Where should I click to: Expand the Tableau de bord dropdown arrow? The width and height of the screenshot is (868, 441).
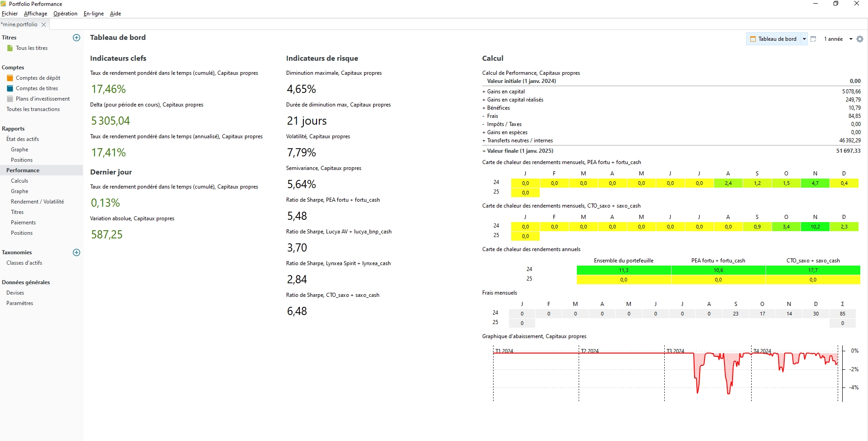pos(804,39)
